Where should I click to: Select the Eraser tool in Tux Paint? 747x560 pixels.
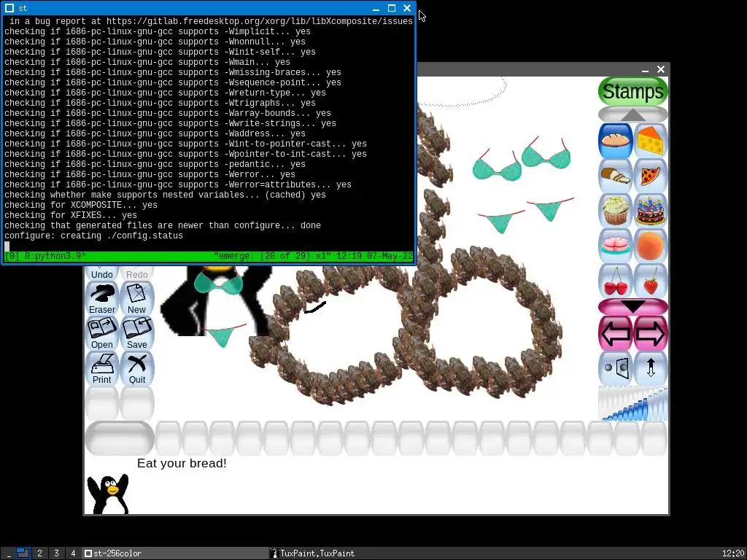click(102, 298)
